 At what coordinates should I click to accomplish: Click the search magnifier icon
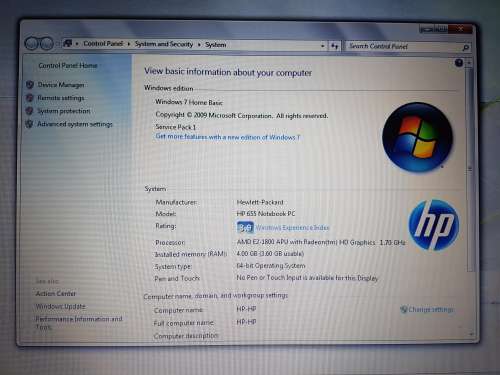(466, 48)
